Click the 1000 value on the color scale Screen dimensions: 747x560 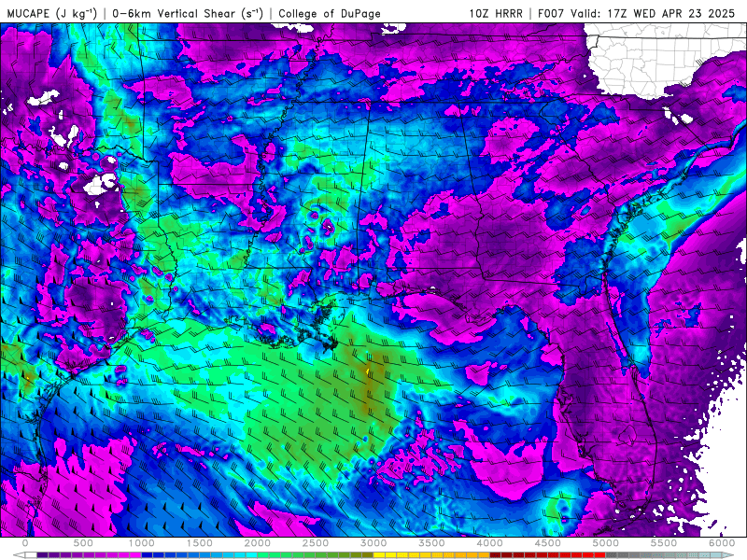point(142,543)
